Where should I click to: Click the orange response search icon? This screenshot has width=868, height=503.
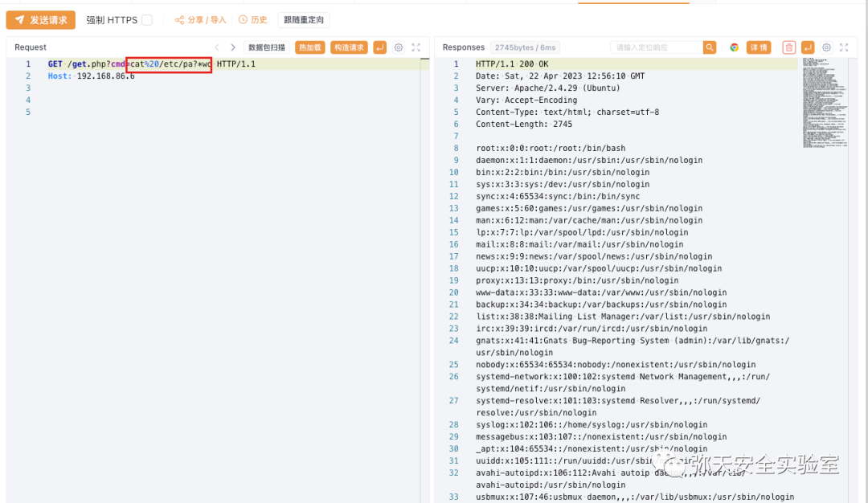point(710,47)
